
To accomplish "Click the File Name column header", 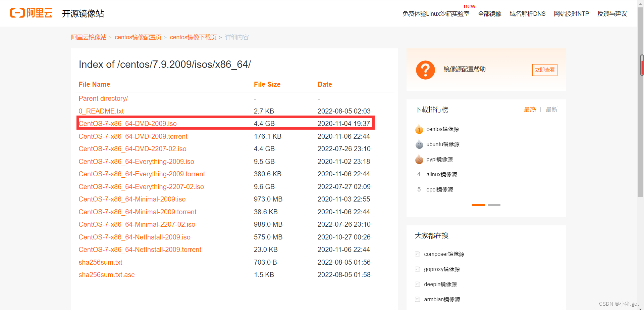I will [x=94, y=84].
